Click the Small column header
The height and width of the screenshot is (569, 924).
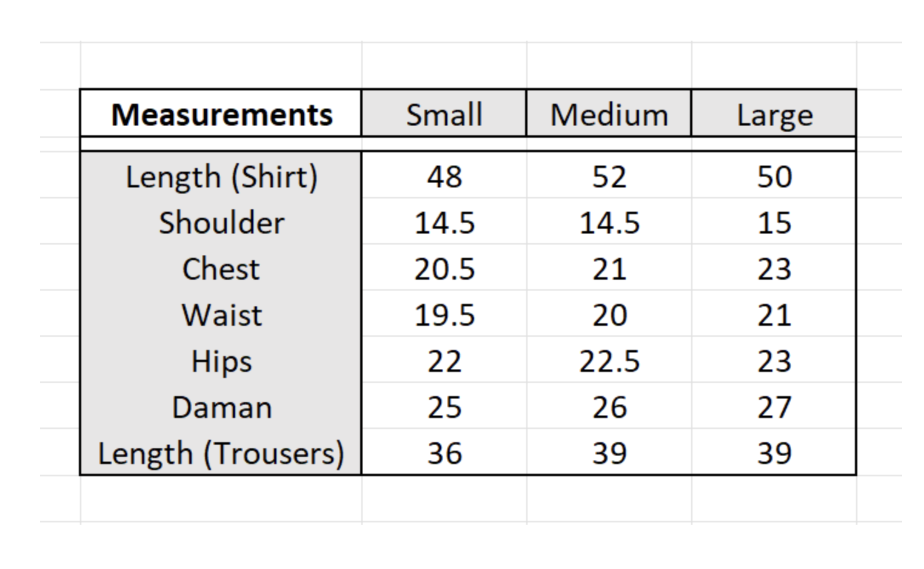[x=444, y=115]
